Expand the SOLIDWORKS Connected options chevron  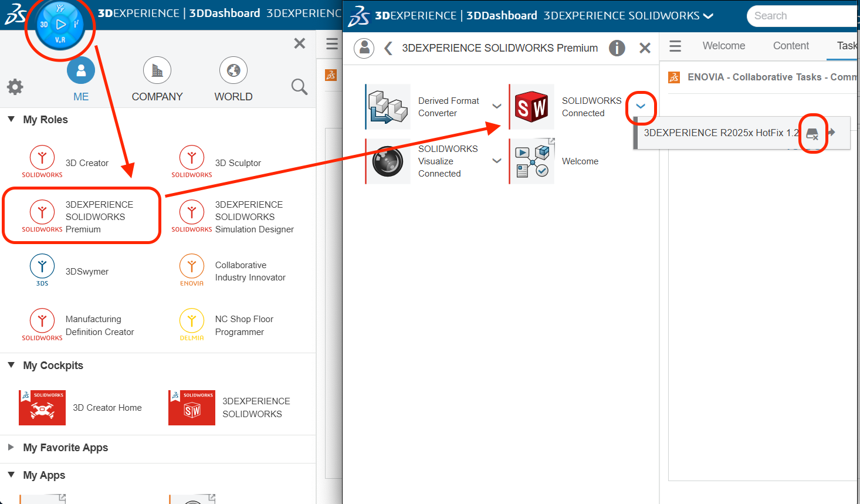[x=641, y=106]
